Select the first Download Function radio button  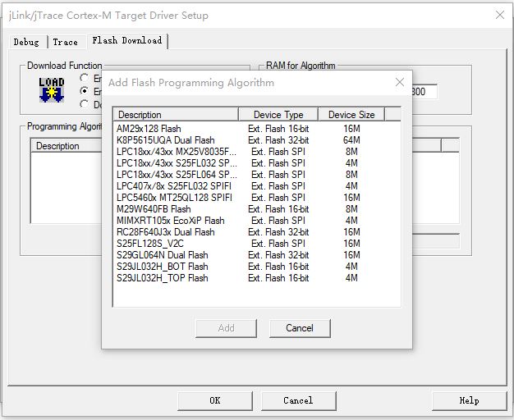coord(85,78)
